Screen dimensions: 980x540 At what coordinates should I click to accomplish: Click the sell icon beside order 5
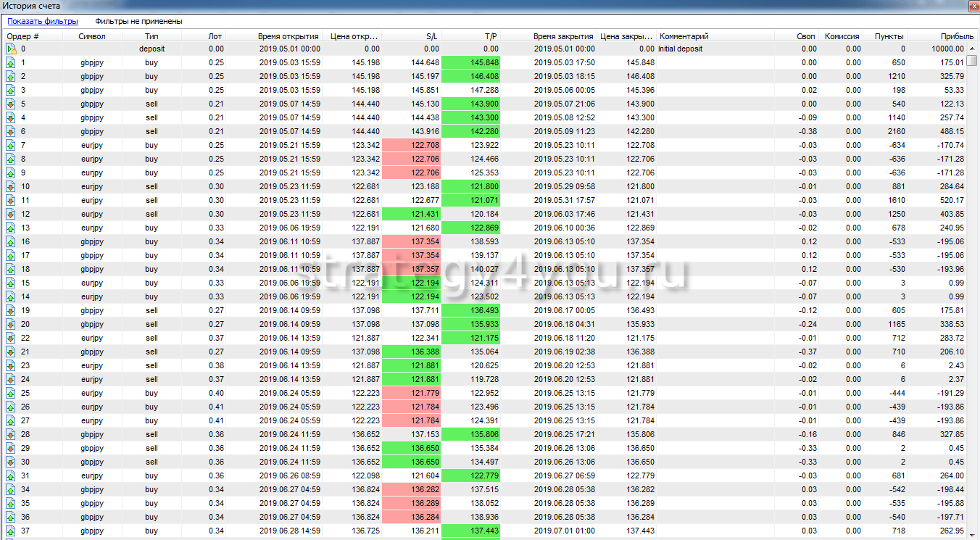(x=11, y=104)
